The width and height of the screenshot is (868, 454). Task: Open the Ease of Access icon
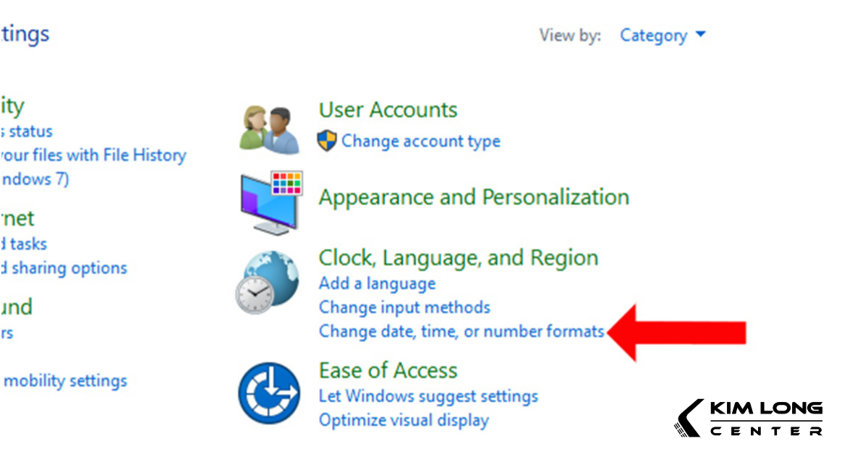pyautogui.click(x=269, y=393)
